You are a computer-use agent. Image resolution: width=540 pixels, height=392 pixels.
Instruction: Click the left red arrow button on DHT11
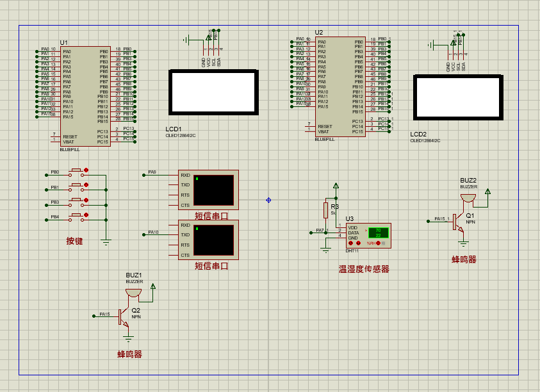tap(350, 243)
